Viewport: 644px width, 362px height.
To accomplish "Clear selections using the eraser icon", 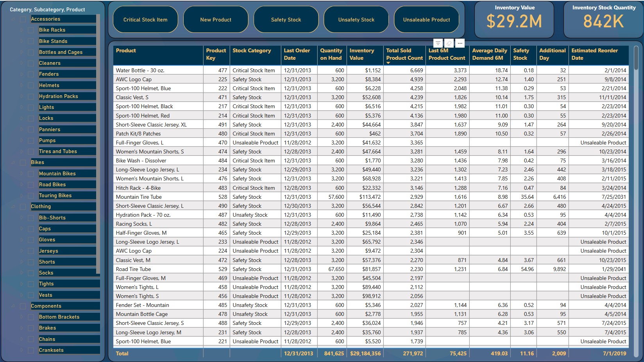I will (449, 43).
